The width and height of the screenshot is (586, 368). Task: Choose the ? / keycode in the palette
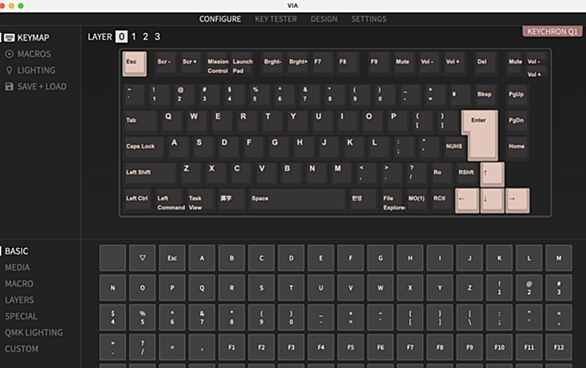[x=142, y=347]
